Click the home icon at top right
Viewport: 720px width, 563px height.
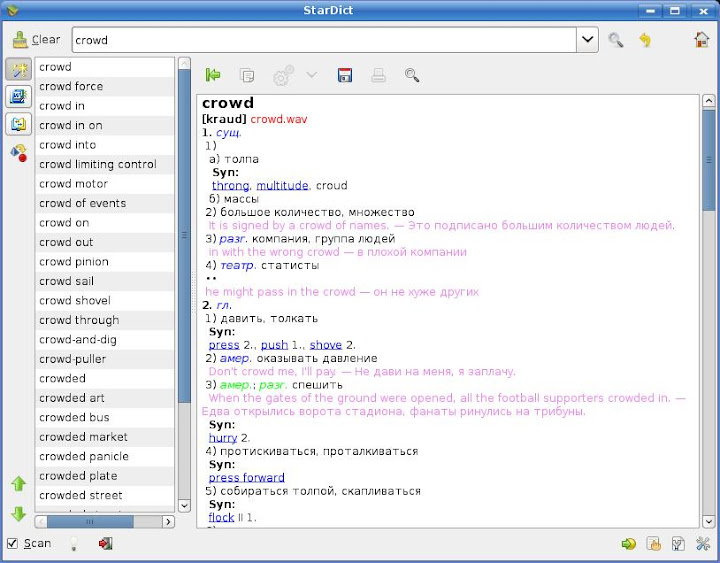pos(702,39)
